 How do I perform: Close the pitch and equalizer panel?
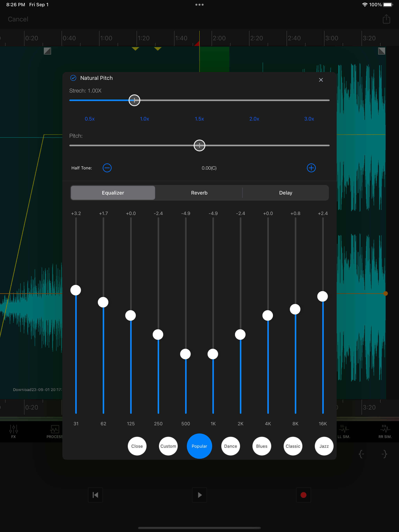pyautogui.click(x=321, y=80)
